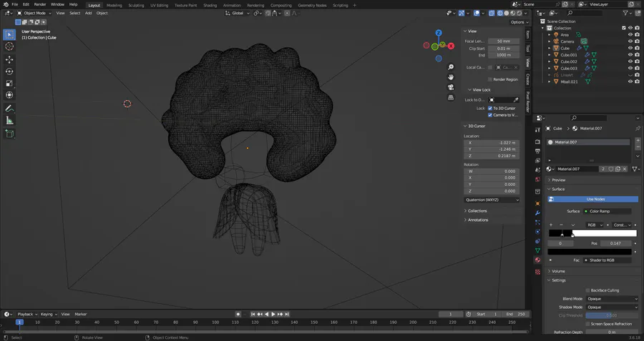Select the Move tool
This screenshot has width=644, height=341.
point(9,59)
